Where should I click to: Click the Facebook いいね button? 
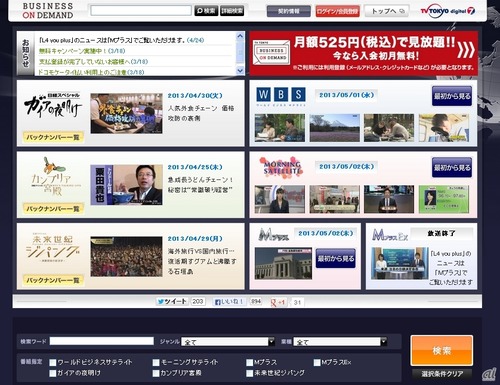[229, 302]
